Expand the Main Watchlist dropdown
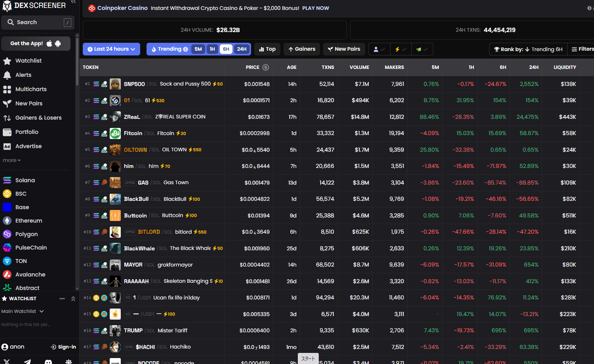This screenshot has width=594, height=364. [x=23, y=311]
